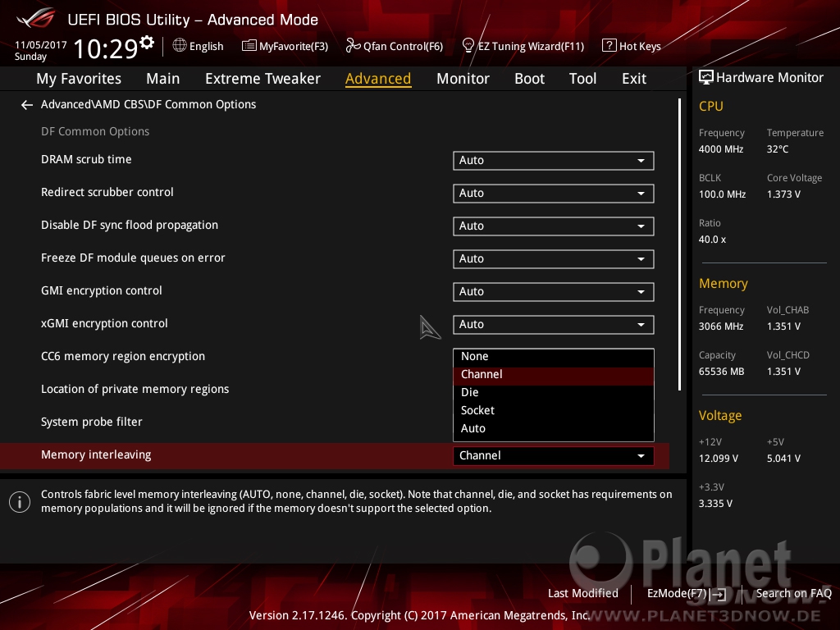This screenshot has width=840, height=630.
Task: Click the globe language icon
Action: point(180,46)
